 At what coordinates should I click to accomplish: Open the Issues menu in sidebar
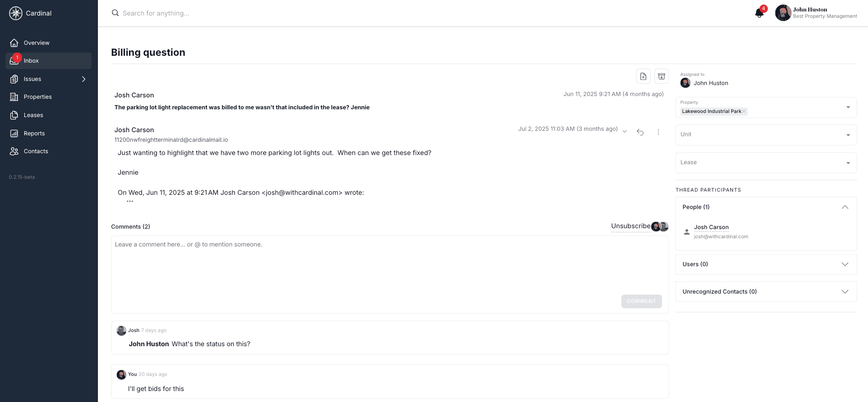coord(32,79)
